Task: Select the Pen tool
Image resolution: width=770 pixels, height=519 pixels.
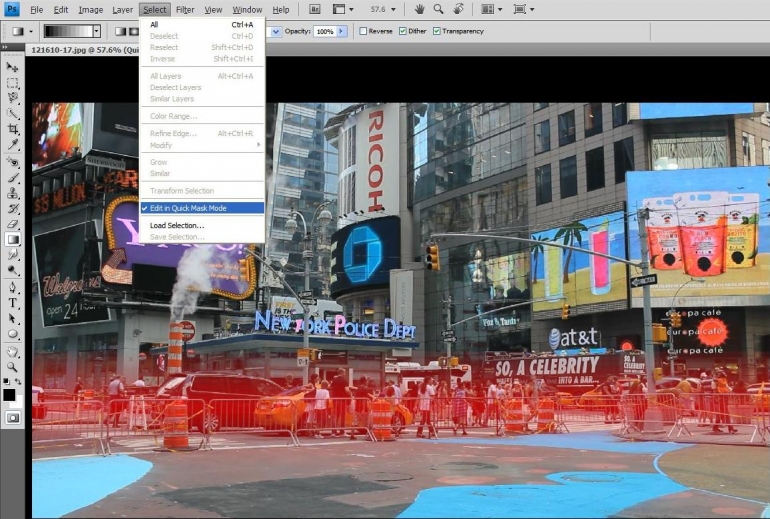Action: coord(12,287)
